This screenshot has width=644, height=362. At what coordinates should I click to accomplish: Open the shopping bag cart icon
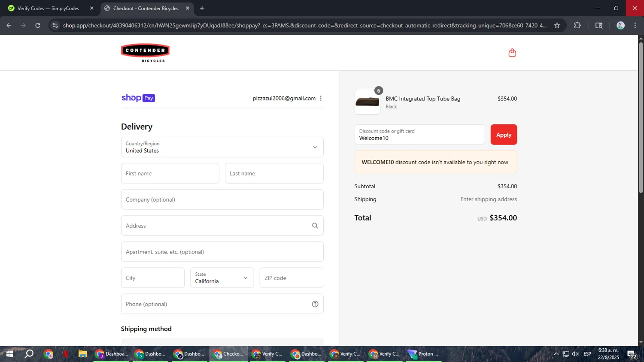point(512,53)
